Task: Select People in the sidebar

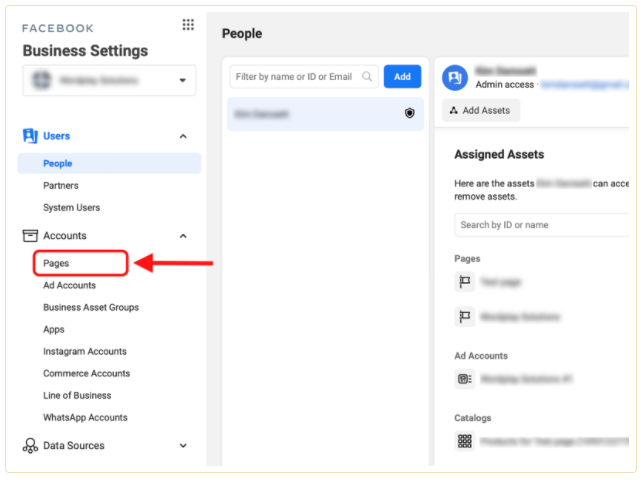Action: (109, 163)
